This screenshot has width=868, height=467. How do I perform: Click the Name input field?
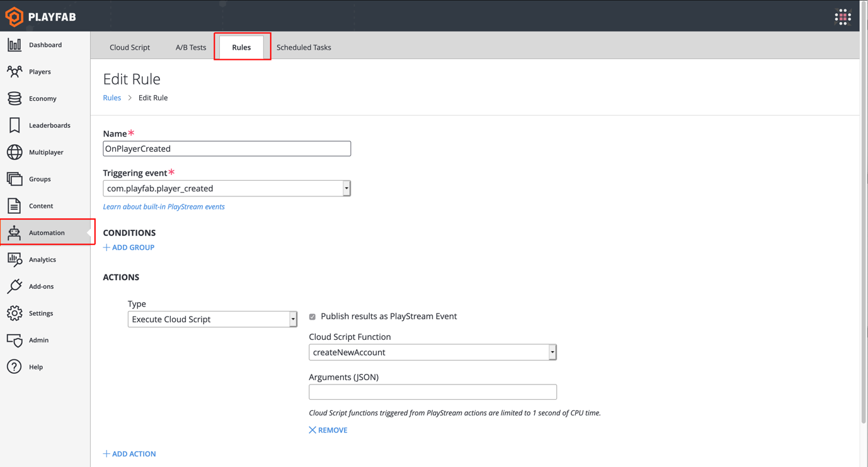click(227, 149)
